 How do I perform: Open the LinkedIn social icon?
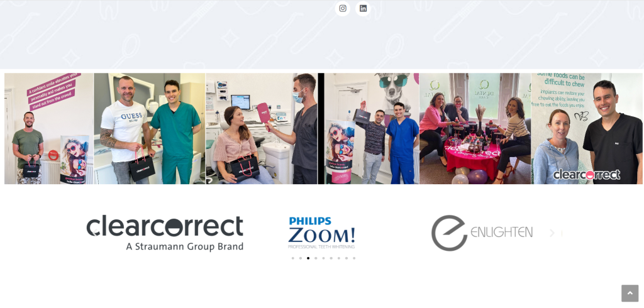coord(363,9)
